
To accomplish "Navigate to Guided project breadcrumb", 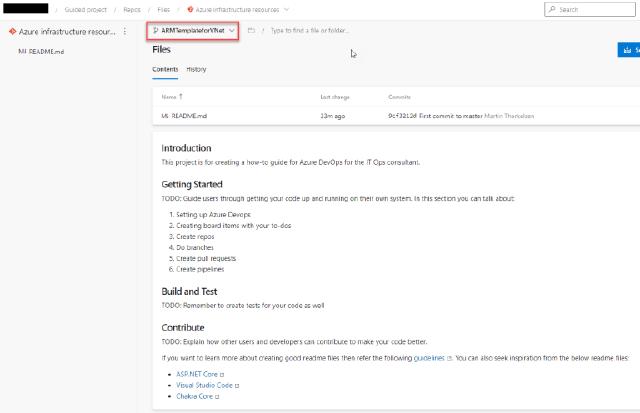I will tap(86, 9).
